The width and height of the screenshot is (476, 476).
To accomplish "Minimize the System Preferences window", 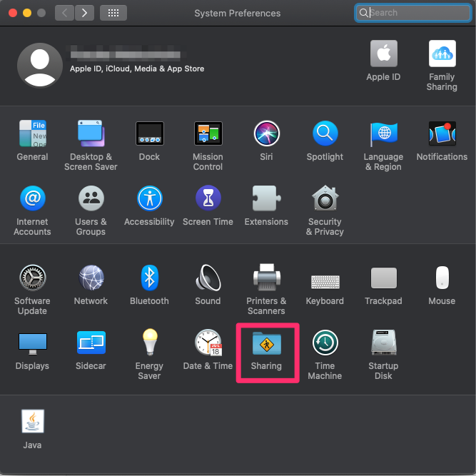I will pos(27,13).
